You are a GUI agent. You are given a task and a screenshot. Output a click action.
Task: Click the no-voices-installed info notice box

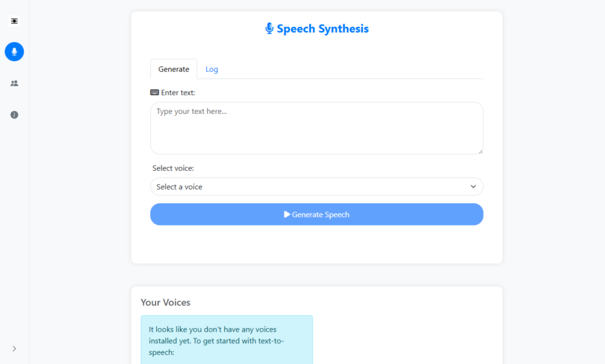[227, 340]
